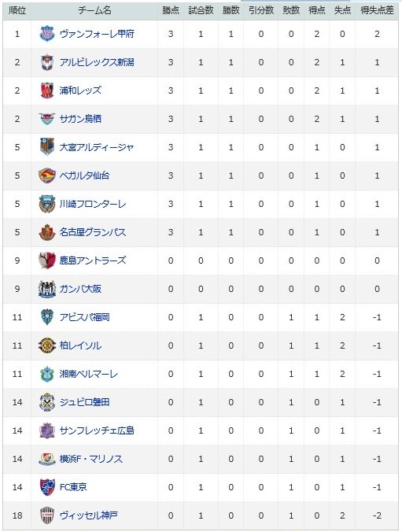Click the チーム名 column header
This screenshot has height=532, width=402.
(94, 10)
